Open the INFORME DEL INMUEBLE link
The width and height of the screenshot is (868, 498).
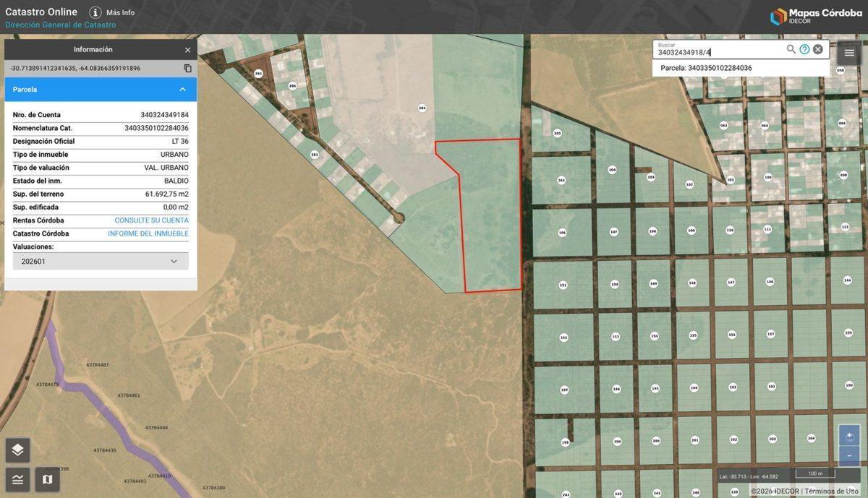(x=148, y=233)
